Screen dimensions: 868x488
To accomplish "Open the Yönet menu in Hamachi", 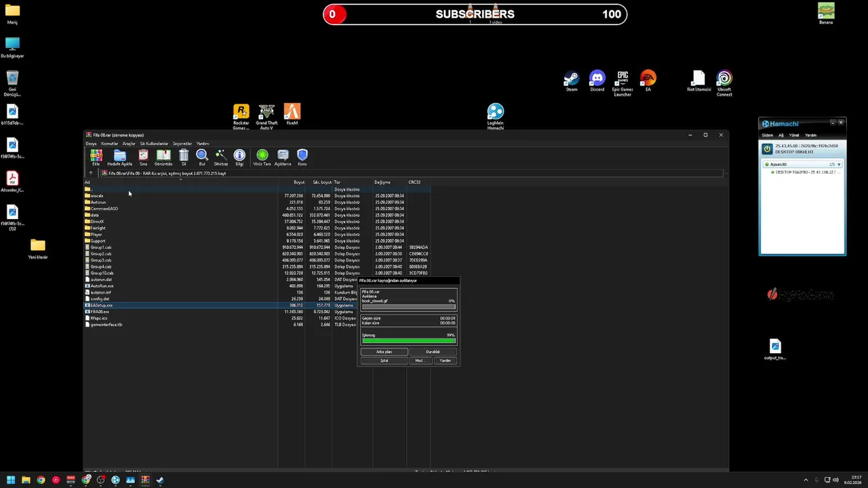I will point(793,135).
